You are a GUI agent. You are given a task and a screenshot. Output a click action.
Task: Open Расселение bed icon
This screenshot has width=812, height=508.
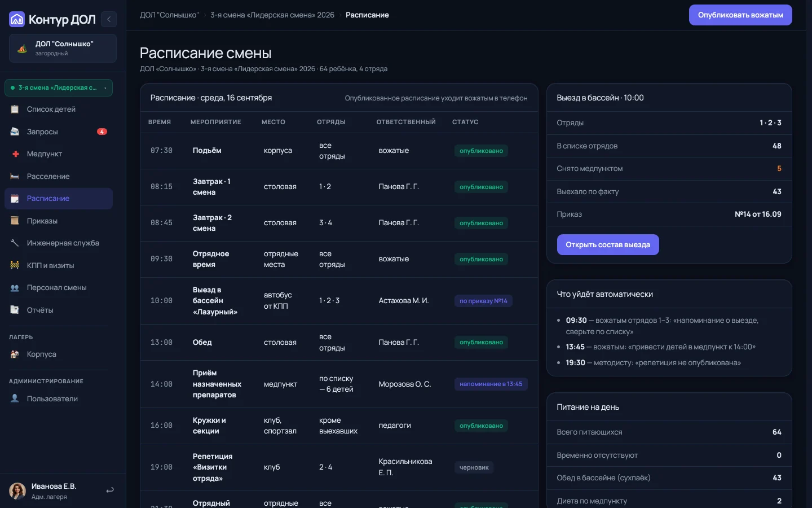(x=15, y=176)
